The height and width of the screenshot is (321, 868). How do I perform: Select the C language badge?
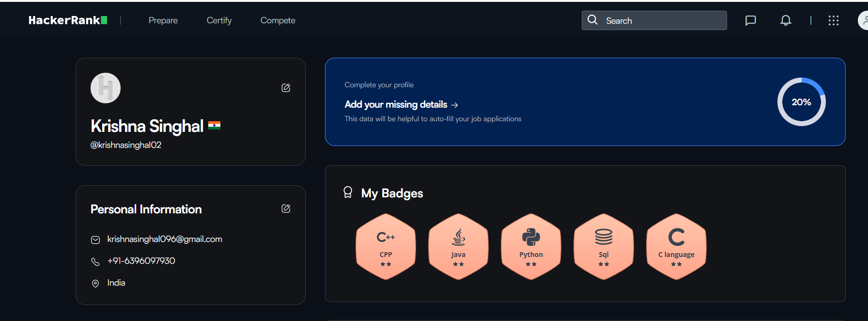coord(676,246)
